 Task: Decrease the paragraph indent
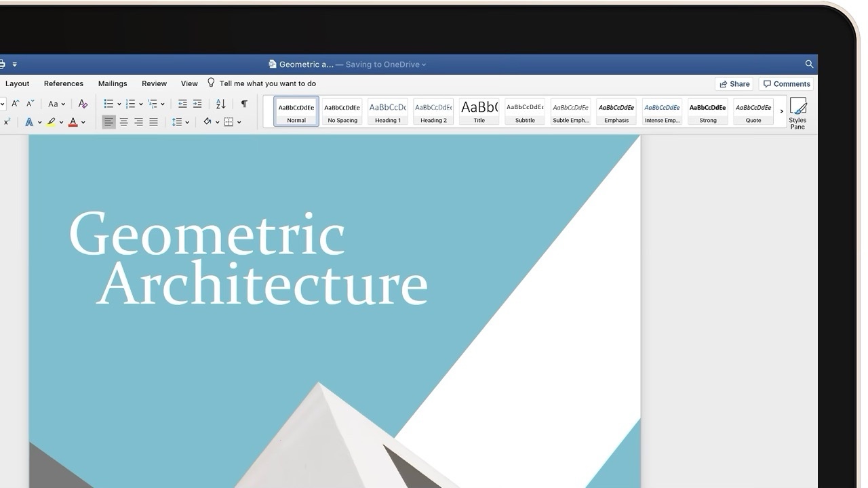182,104
